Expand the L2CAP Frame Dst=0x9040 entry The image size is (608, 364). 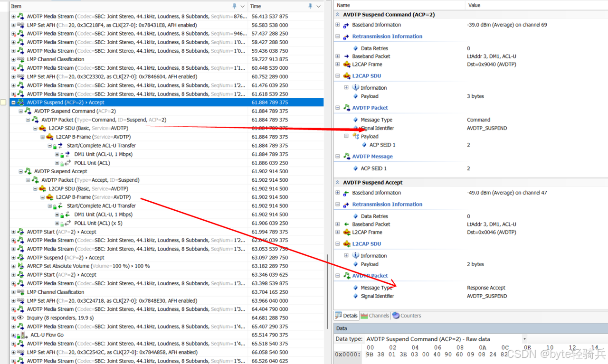pyautogui.click(x=338, y=65)
